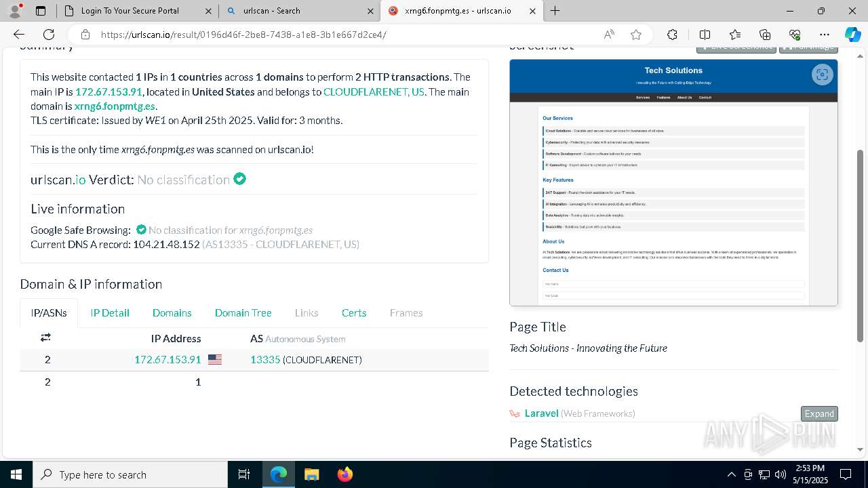Open the Collections icon
Image resolution: width=868 pixels, height=488 pixels.
pos(765,35)
